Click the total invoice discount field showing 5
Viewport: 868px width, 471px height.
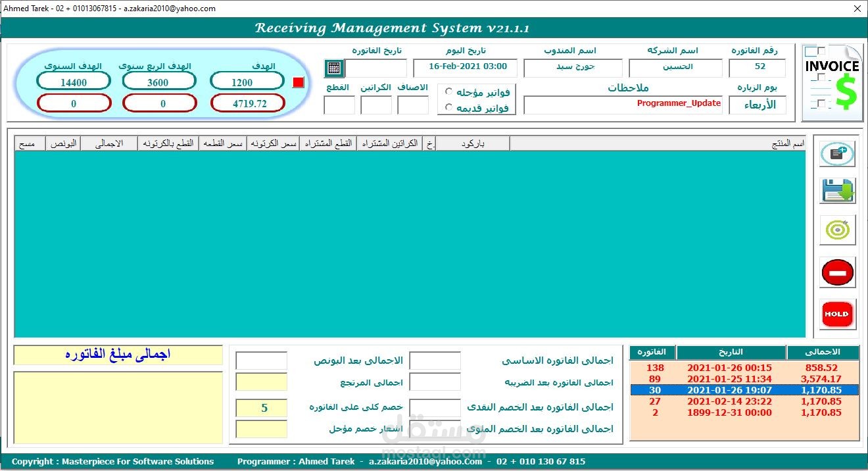point(262,408)
